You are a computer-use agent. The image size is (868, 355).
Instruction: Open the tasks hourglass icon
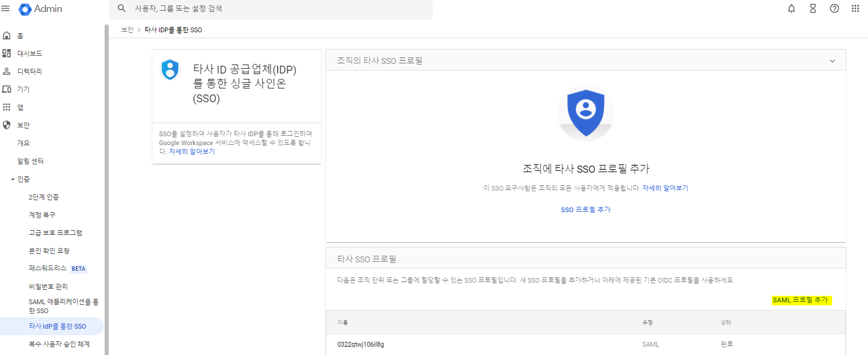click(x=813, y=8)
